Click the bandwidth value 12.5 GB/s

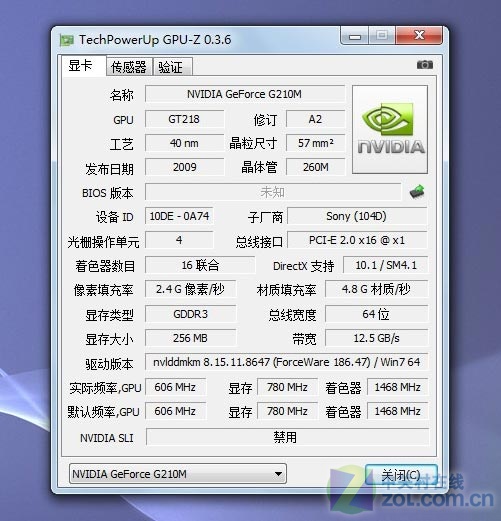click(x=376, y=338)
